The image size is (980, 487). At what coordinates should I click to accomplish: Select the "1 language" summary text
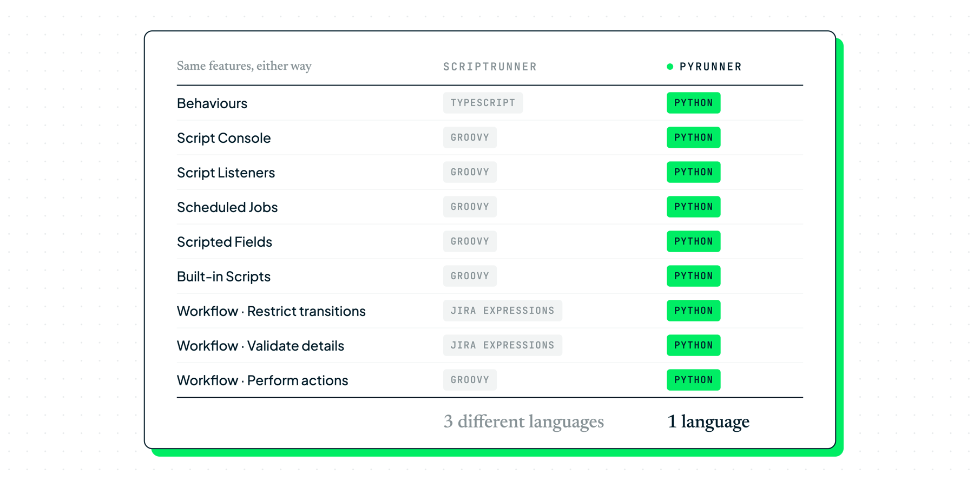click(x=708, y=422)
